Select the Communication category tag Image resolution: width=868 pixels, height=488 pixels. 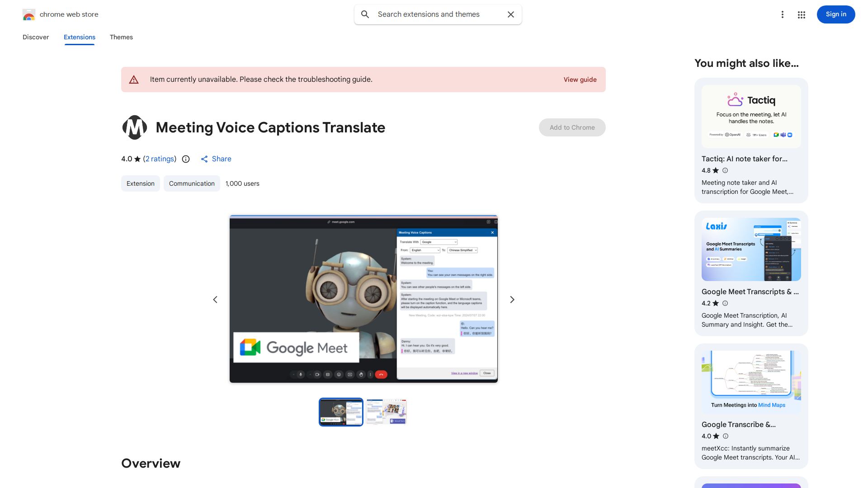point(192,183)
